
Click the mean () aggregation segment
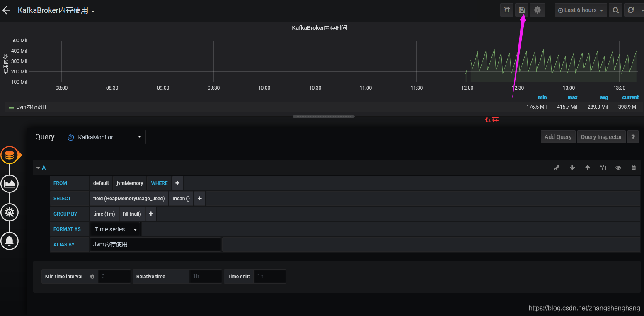pos(181,198)
